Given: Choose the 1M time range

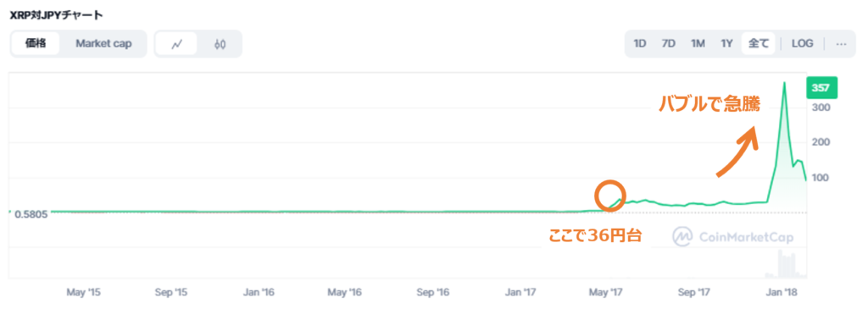Looking at the screenshot, I should pyautogui.click(x=698, y=44).
